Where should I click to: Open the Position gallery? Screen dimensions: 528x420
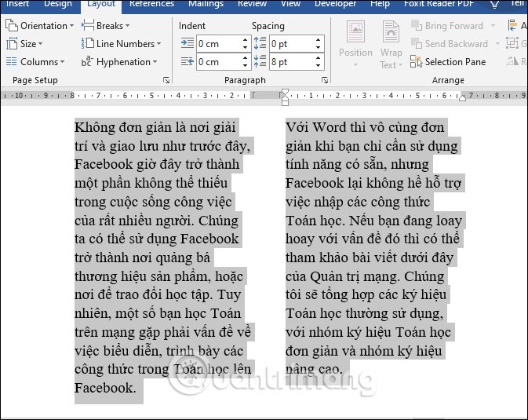pyautogui.click(x=355, y=44)
